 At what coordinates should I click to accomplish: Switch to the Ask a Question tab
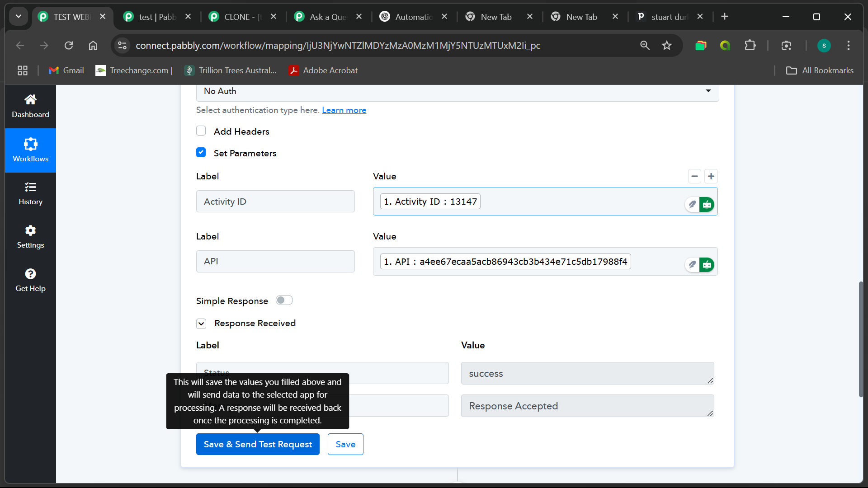329,17
